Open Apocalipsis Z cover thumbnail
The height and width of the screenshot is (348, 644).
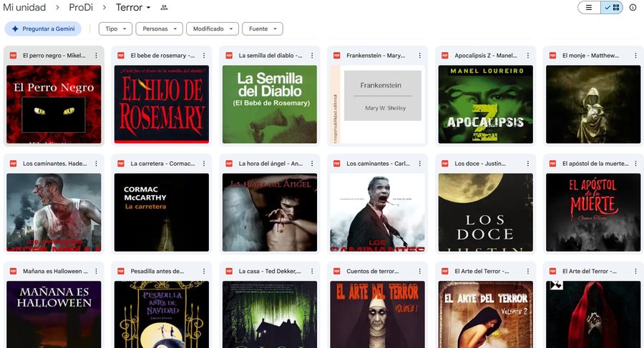click(485, 104)
